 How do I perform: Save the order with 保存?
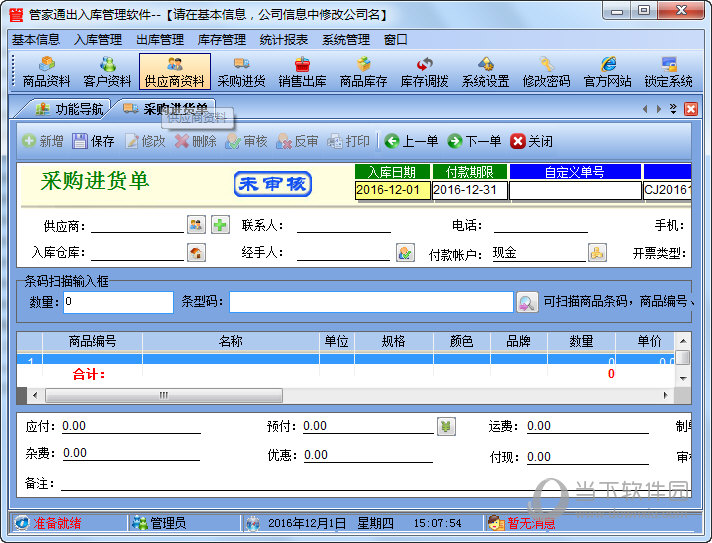tap(93, 141)
